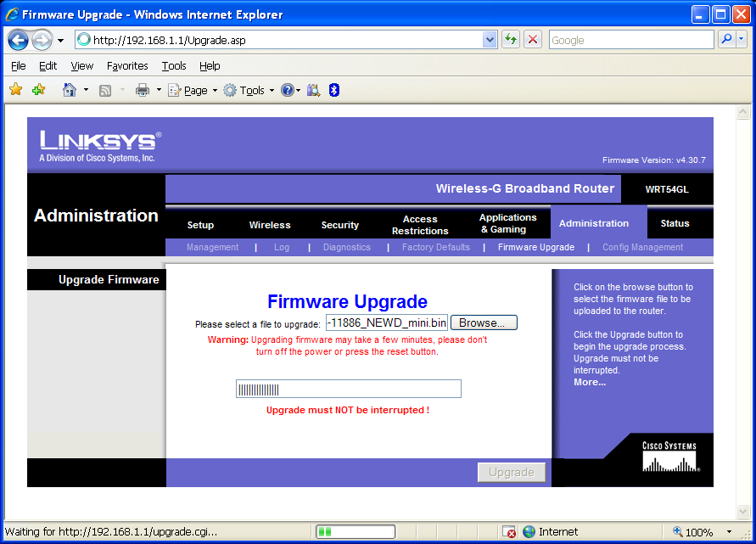Click the search magnifier icon

[726, 40]
